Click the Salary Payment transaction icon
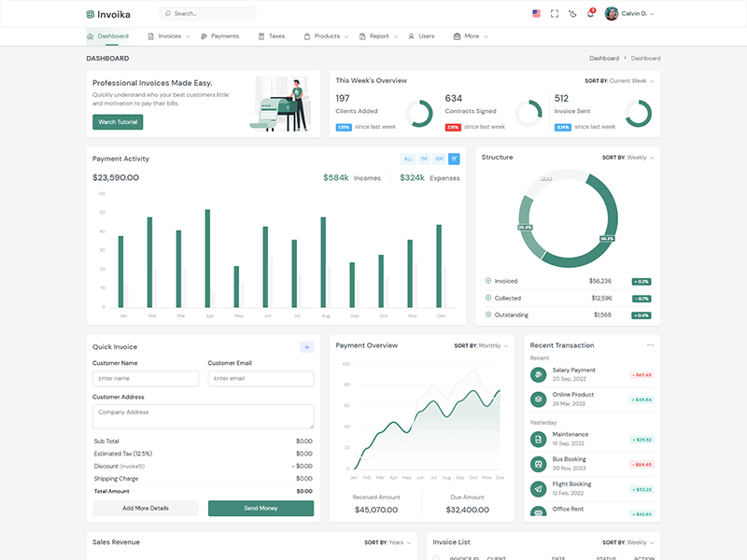 (x=538, y=374)
